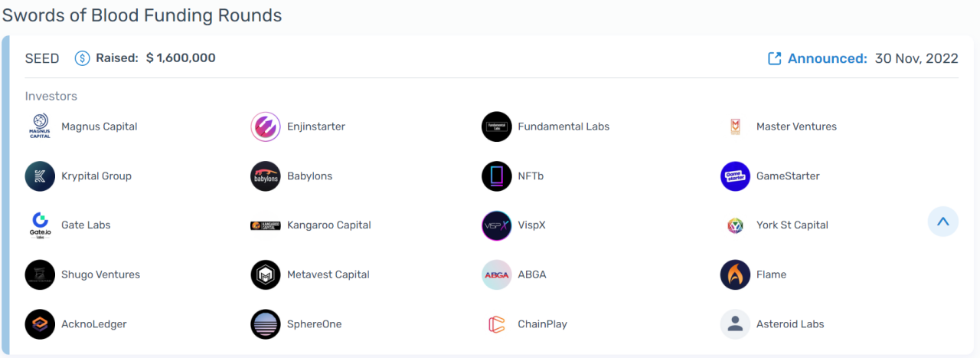This screenshot has width=980, height=358.
Task: Click the SphereOne logo icon
Action: (x=266, y=324)
